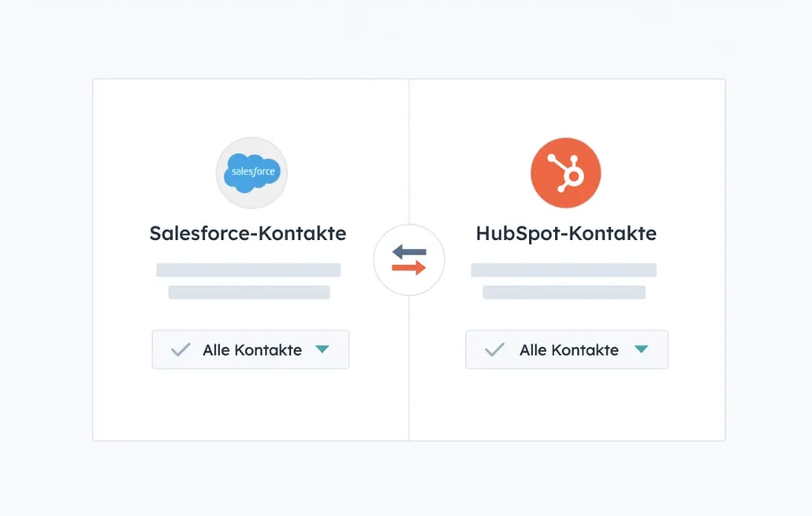Viewport: 812px width, 516px height.
Task: Select the "Salesforce-Kontakte" heading
Action: click(248, 234)
